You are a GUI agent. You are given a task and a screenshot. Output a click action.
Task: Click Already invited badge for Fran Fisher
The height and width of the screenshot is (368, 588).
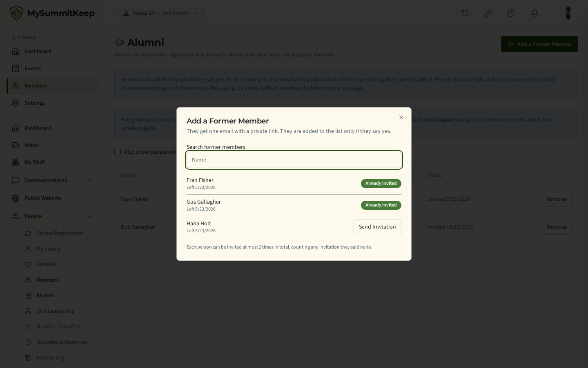(381, 184)
